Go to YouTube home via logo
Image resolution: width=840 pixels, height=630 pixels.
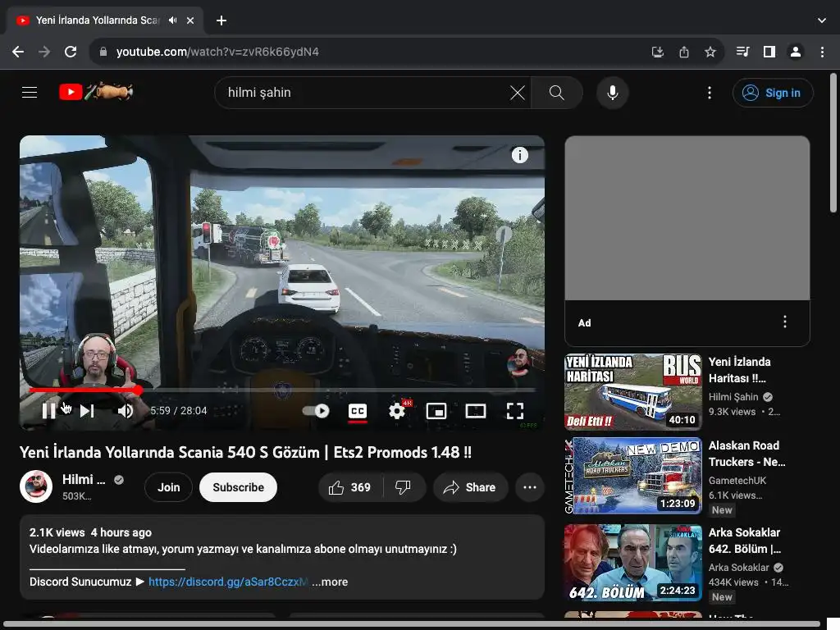(x=96, y=92)
